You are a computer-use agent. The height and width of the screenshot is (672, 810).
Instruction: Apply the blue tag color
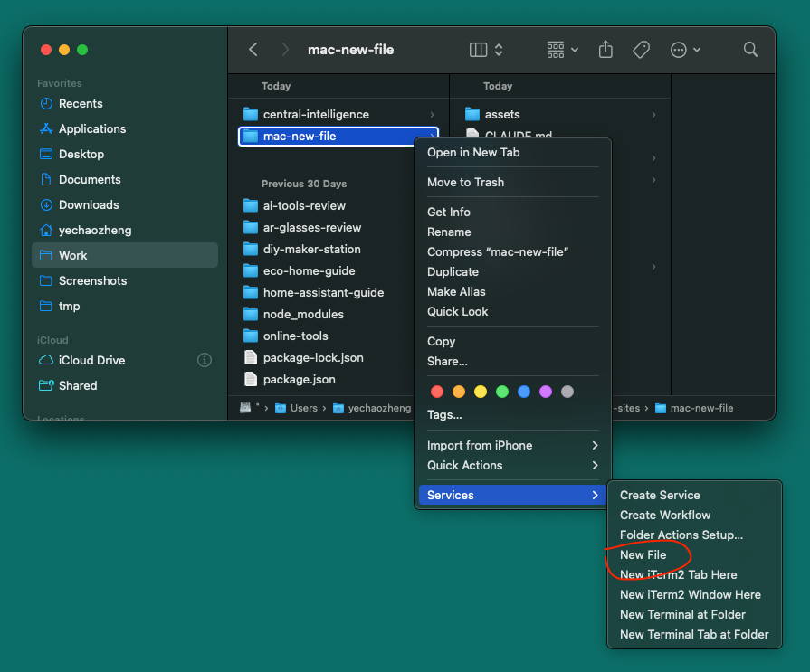click(524, 392)
